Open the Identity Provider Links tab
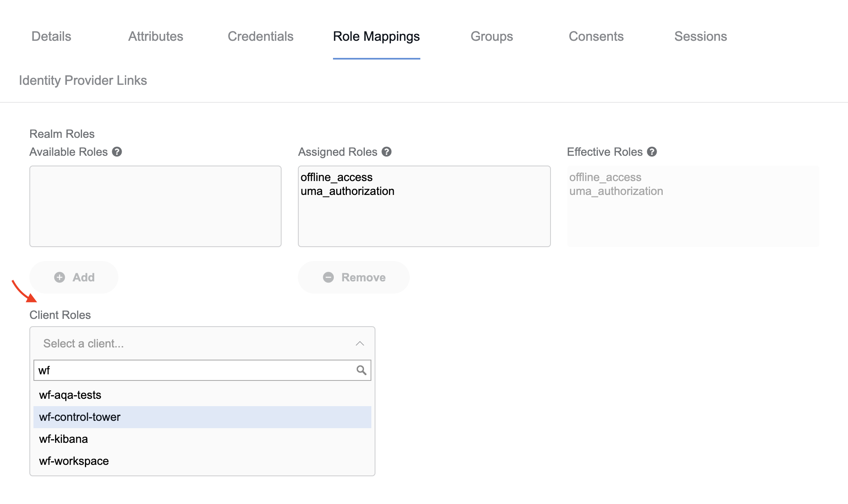Screen dimensions: 848x504 [x=83, y=80]
